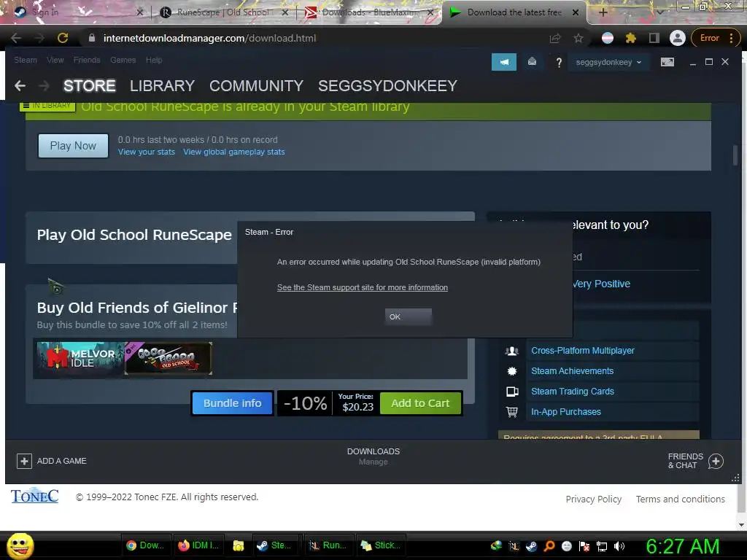The height and width of the screenshot is (560, 747).
Task: Open View your stats link
Action: (146, 152)
